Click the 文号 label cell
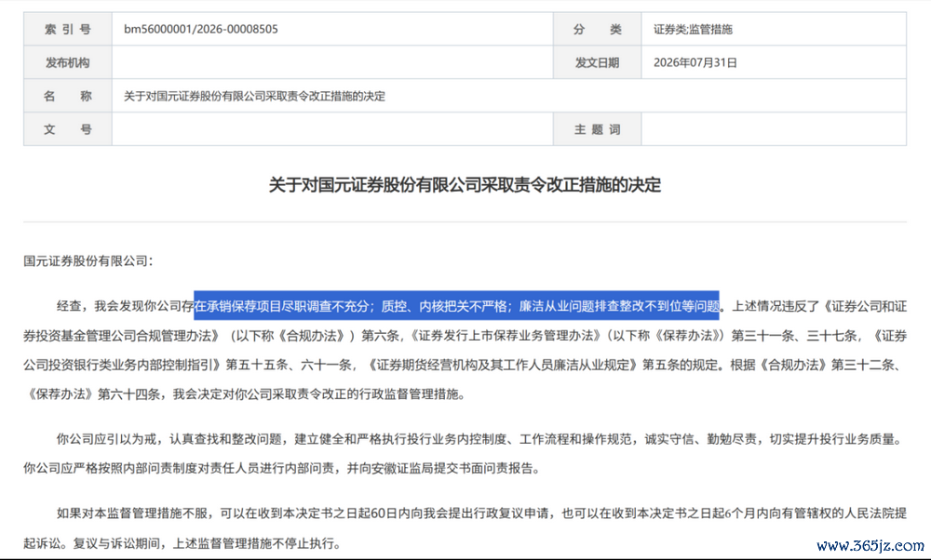 click(x=68, y=128)
